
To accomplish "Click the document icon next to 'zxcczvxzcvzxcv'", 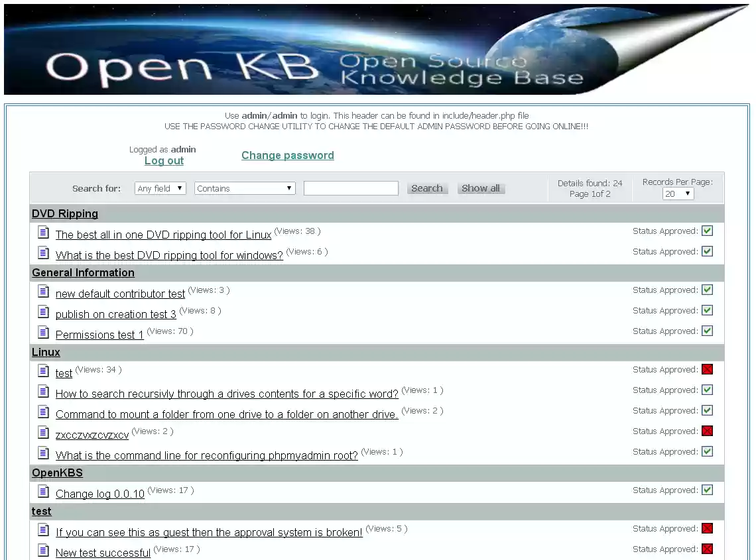I will pyautogui.click(x=43, y=431).
